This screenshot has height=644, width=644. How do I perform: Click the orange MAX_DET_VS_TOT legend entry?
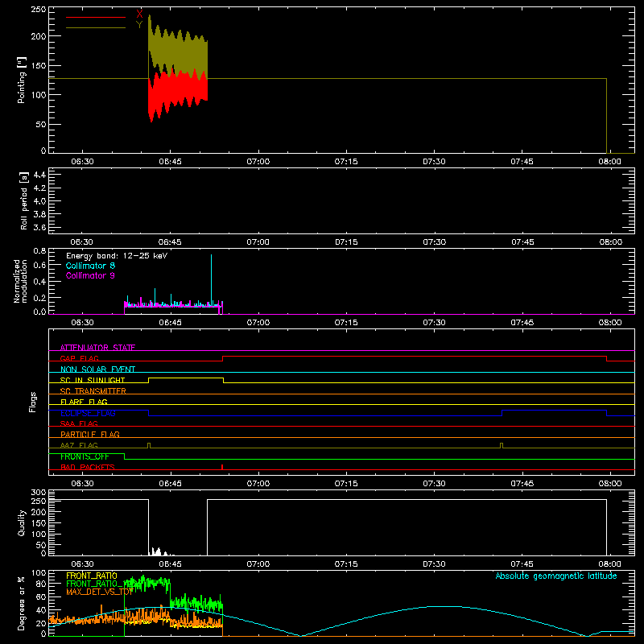99,592
